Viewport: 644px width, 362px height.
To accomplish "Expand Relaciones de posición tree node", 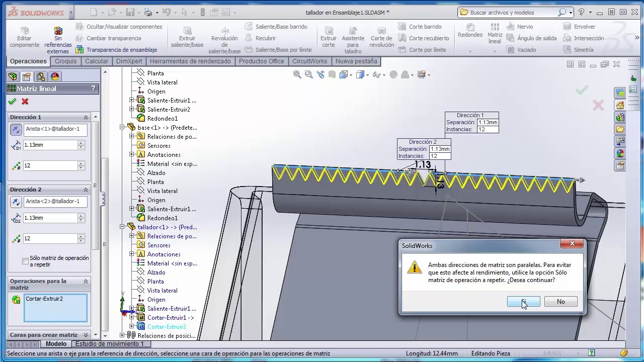I will coord(122,336).
